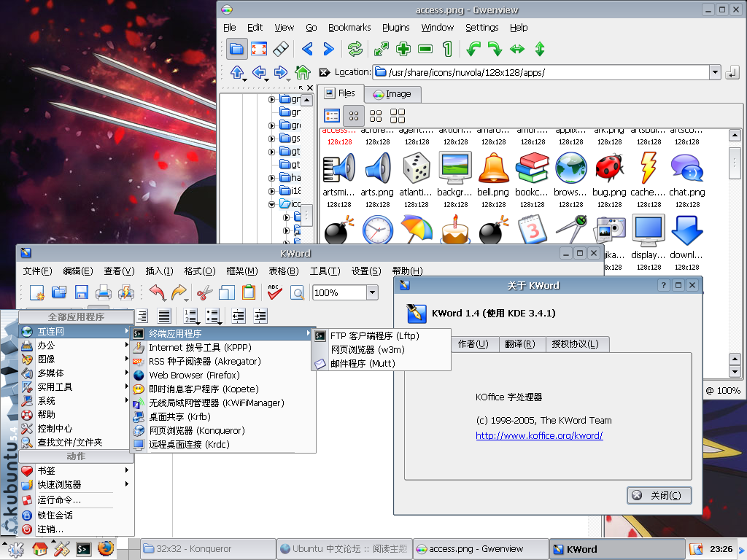The image size is (747, 560).
Task: Click the spell check ABC icon in KWord
Action: (274, 292)
